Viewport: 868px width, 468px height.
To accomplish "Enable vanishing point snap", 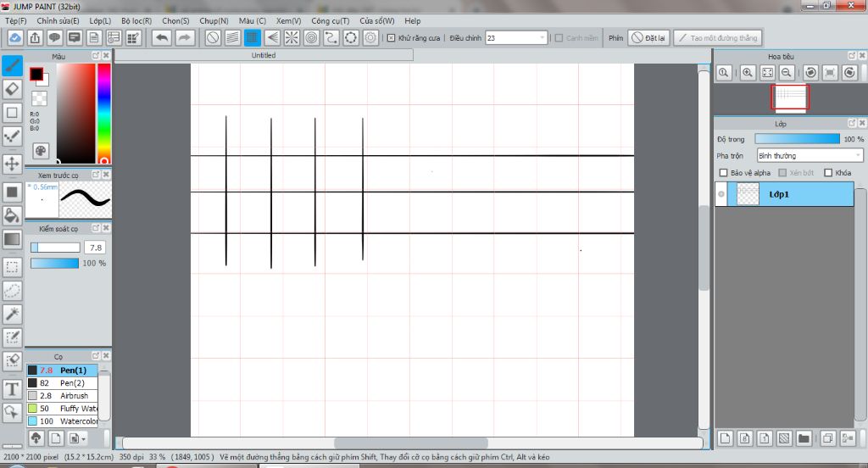I will [x=272, y=37].
